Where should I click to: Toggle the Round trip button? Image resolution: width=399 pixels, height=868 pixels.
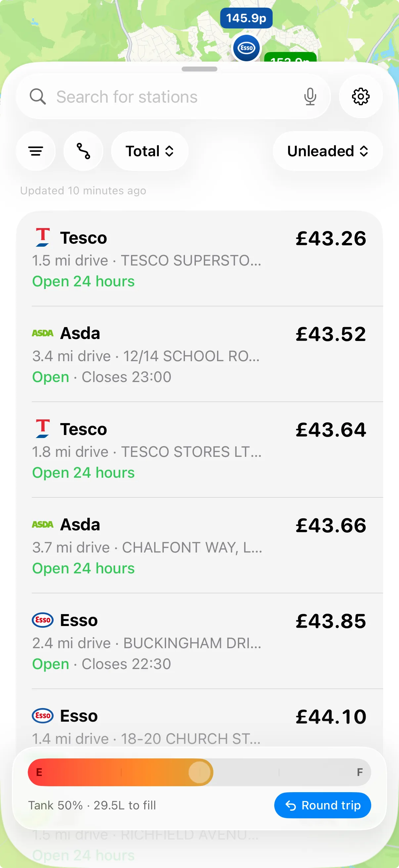322,805
